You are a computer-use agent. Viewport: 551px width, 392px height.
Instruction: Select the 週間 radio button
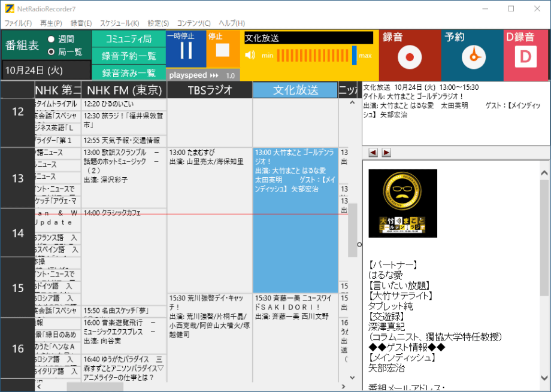click(x=52, y=39)
